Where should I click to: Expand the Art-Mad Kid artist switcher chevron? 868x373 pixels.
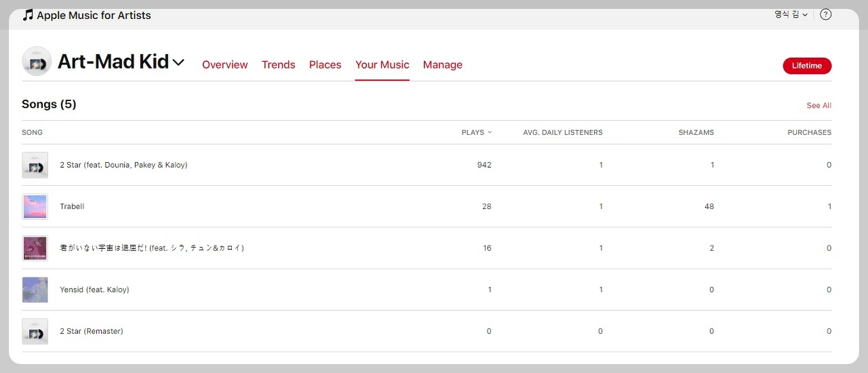point(178,62)
